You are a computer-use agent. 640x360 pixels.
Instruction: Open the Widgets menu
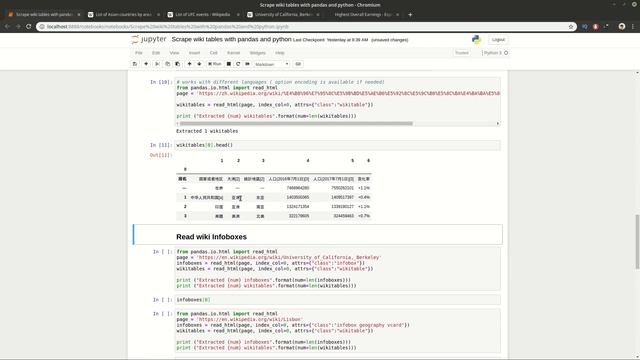click(258, 53)
